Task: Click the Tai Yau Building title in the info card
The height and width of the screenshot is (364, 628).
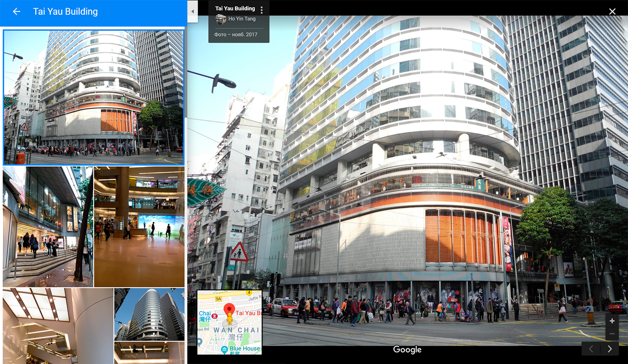Action: pos(235,8)
